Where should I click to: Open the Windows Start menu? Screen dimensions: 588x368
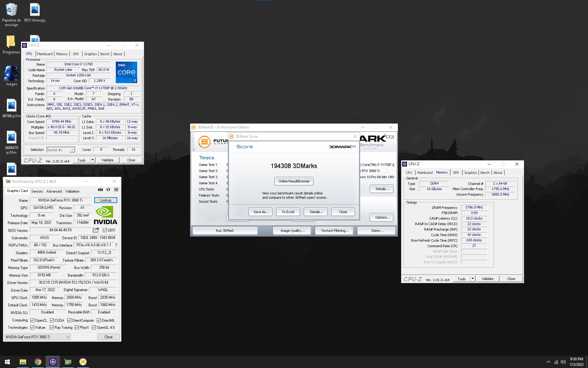pos(7,362)
